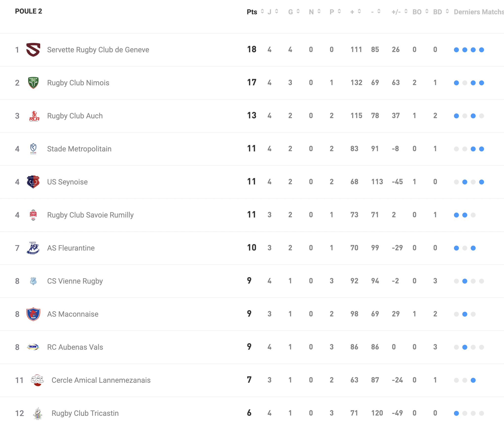
Task: Click the Cercle Amical Lannemezanais logo
Action: (x=37, y=380)
